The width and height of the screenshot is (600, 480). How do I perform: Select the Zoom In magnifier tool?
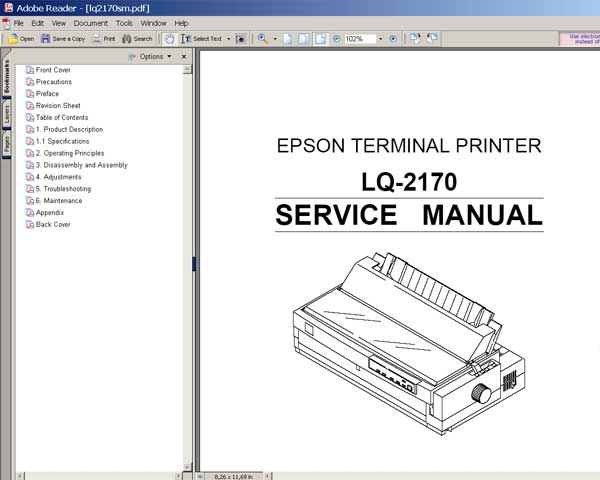(262, 39)
